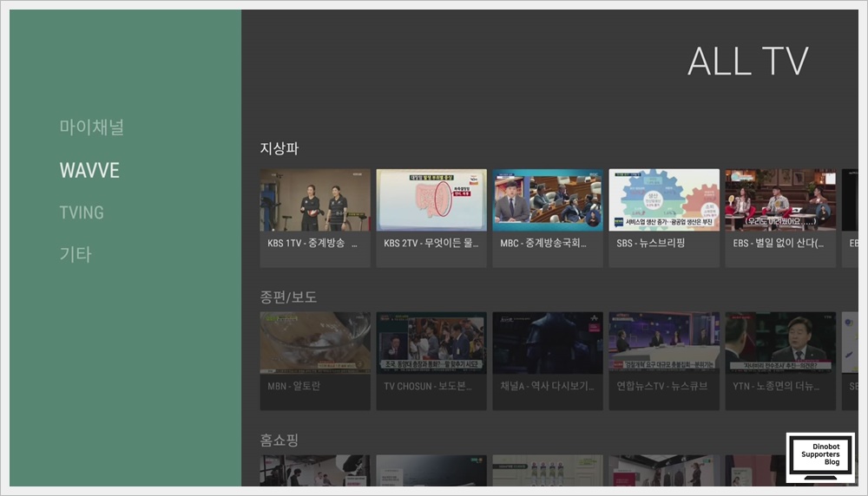
Task: Open the SBS 뉴스브리핑 channel card
Action: click(664, 218)
